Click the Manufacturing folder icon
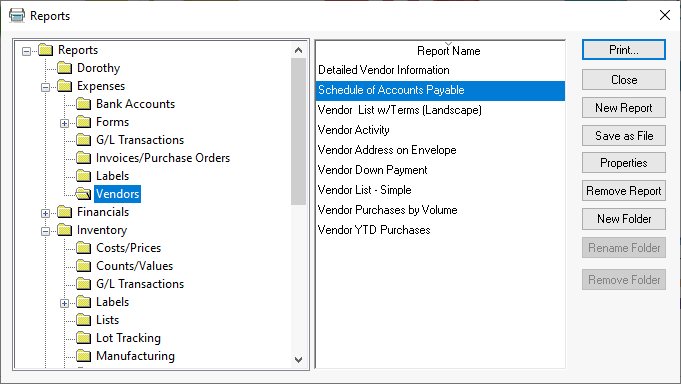The width and height of the screenshot is (681, 384). (83, 356)
